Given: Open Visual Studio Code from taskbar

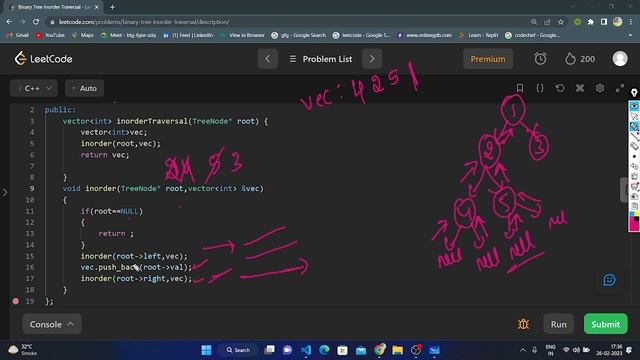Looking at the screenshot, I should click(x=306, y=350).
